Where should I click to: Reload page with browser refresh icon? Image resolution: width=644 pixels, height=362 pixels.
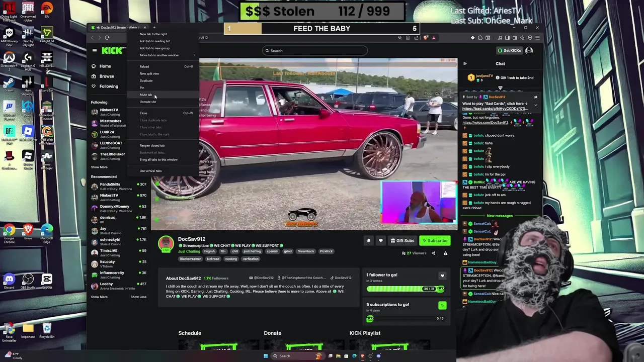107,38
